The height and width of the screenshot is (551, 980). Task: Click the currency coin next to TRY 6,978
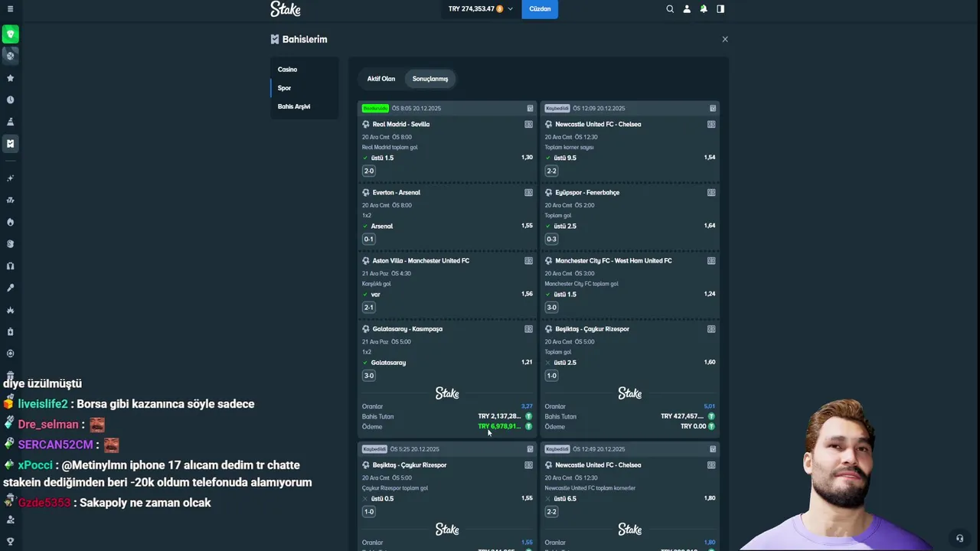pos(528,426)
